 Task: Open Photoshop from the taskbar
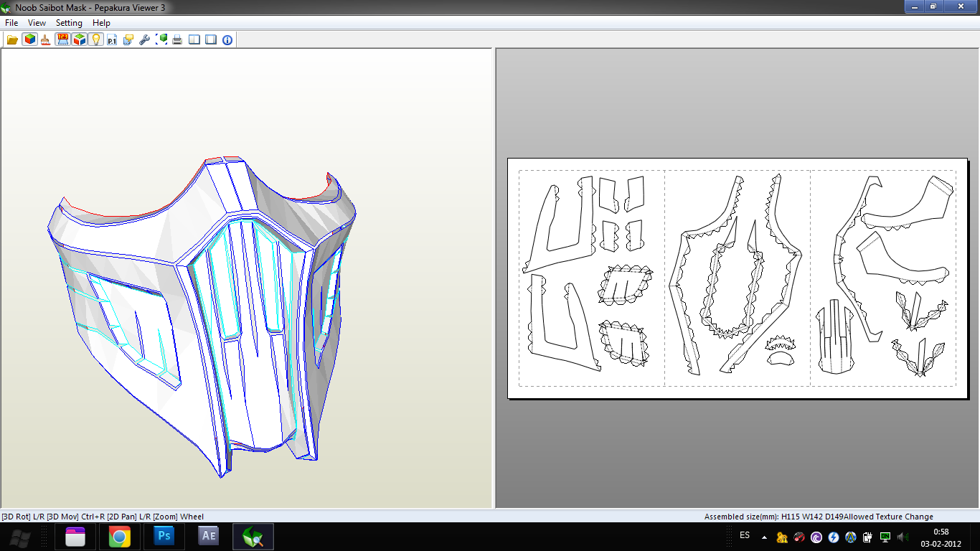tap(164, 536)
